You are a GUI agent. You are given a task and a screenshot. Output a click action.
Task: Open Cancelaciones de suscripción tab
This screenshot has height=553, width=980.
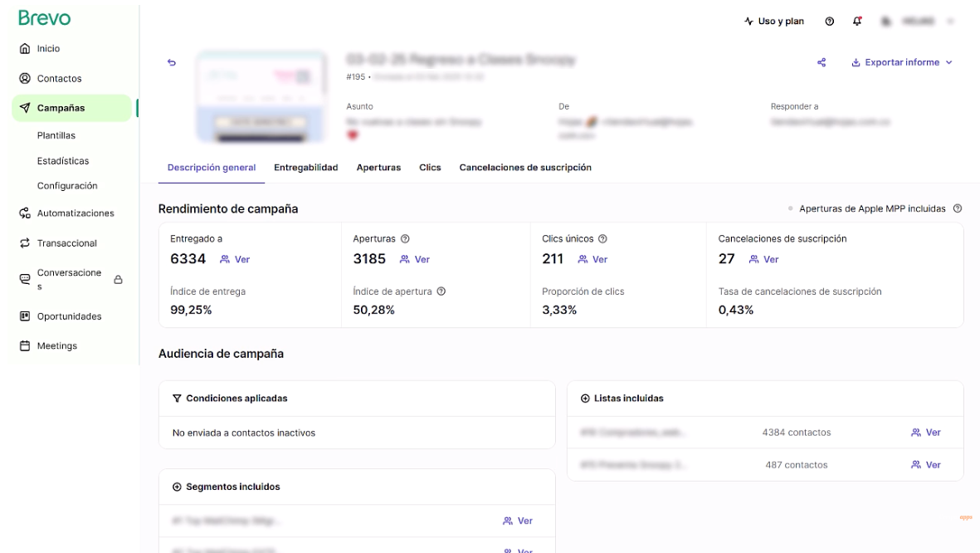(525, 168)
